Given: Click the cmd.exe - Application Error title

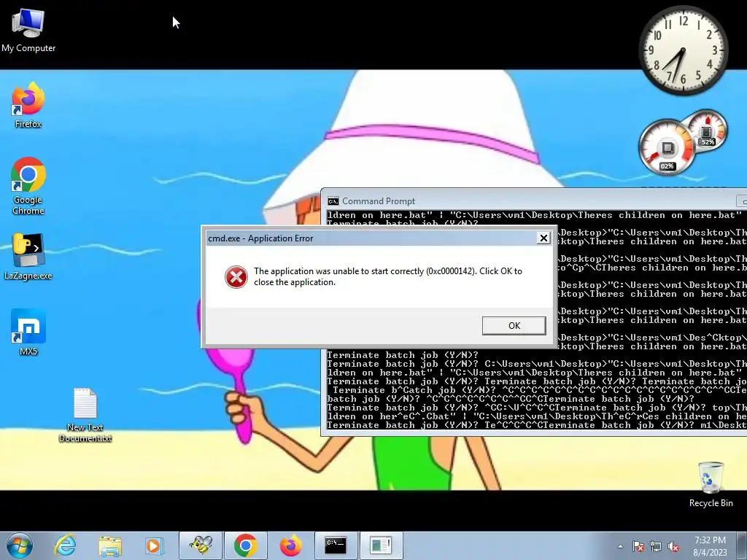Looking at the screenshot, I should click(x=260, y=238).
